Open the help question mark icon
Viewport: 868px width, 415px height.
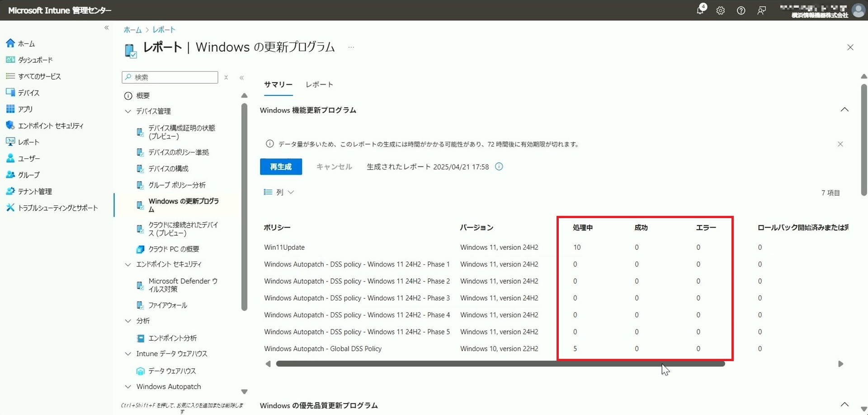click(741, 10)
